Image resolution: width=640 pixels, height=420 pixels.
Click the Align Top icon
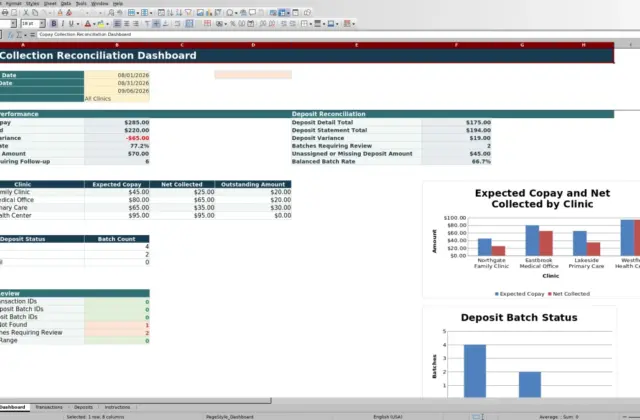click(147, 24)
